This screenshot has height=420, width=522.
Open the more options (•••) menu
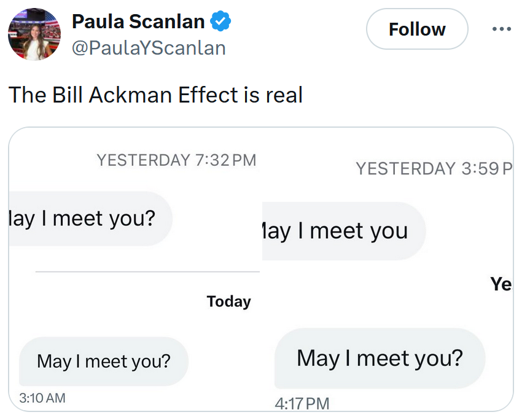point(502,29)
